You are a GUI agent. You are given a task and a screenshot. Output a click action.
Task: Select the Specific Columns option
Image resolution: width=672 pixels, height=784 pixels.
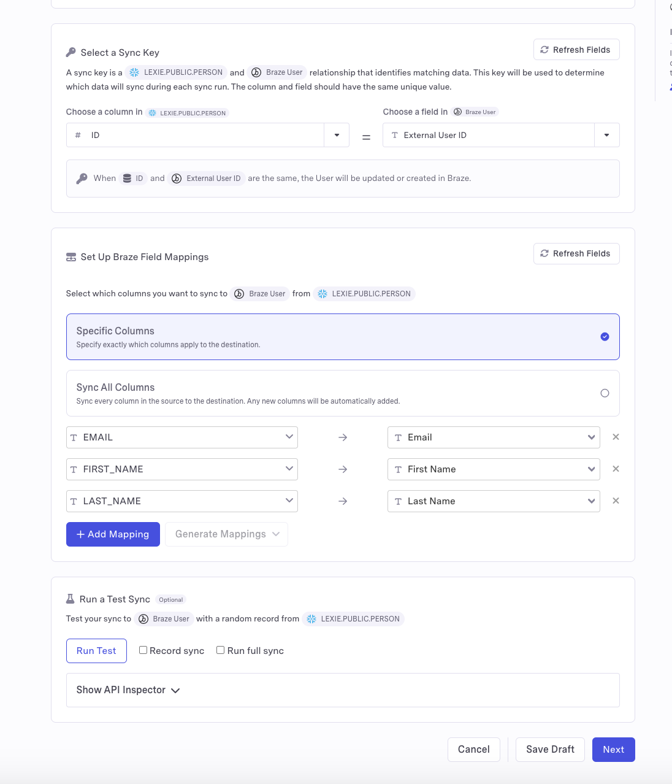click(x=605, y=337)
